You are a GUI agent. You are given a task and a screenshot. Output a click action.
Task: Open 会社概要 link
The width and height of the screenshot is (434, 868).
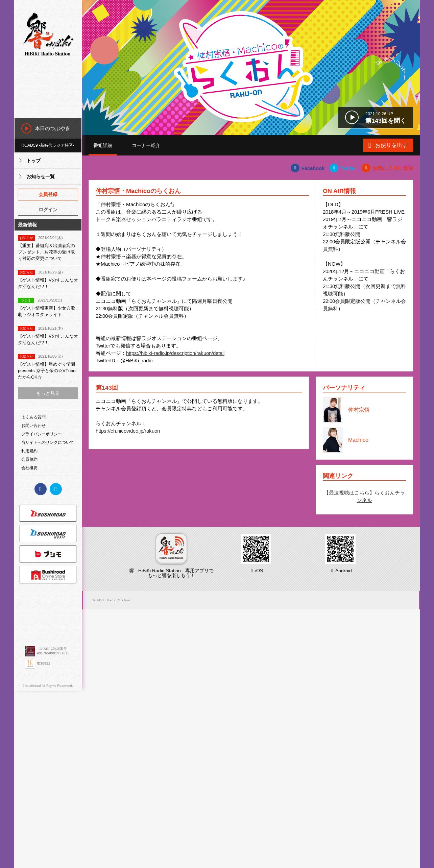[x=29, y=468]
